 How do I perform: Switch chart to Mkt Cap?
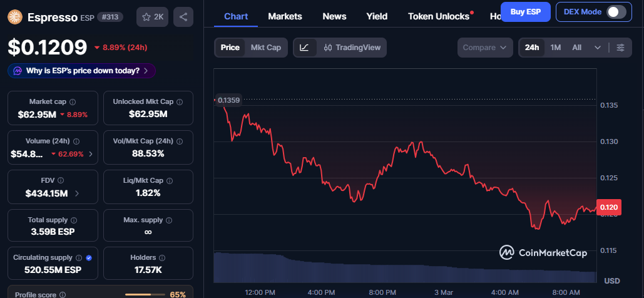(266, 48)
